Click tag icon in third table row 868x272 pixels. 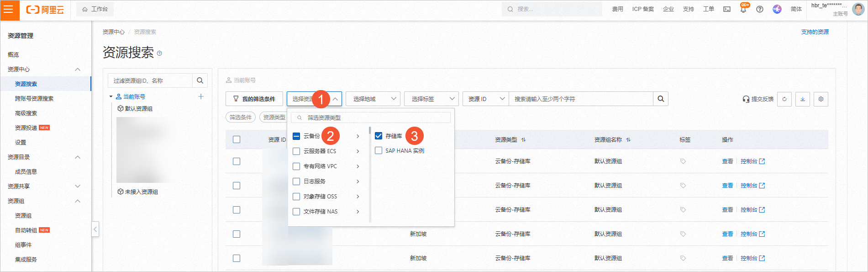pyautogui.click(x=683, y=210)
